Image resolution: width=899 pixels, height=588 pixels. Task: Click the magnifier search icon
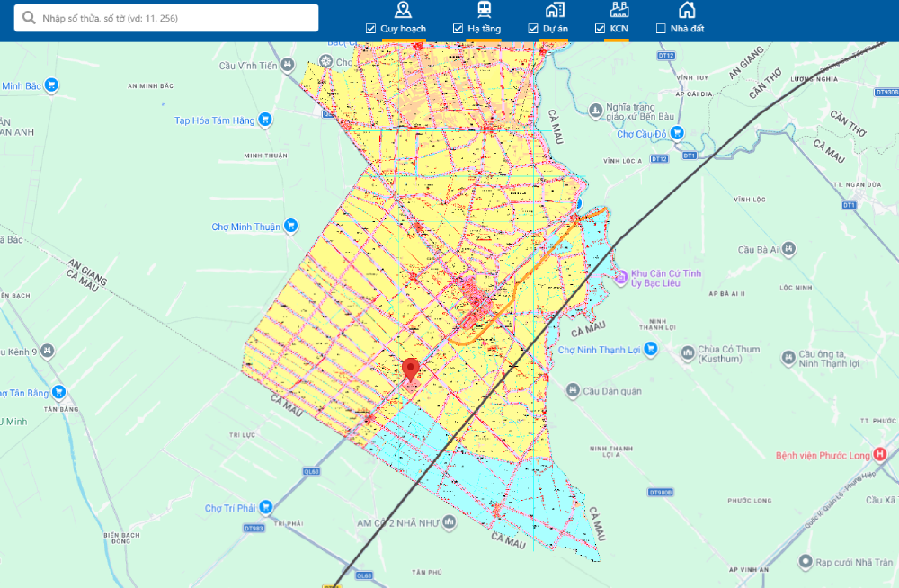pyautogui.click(x=30, y=18)
